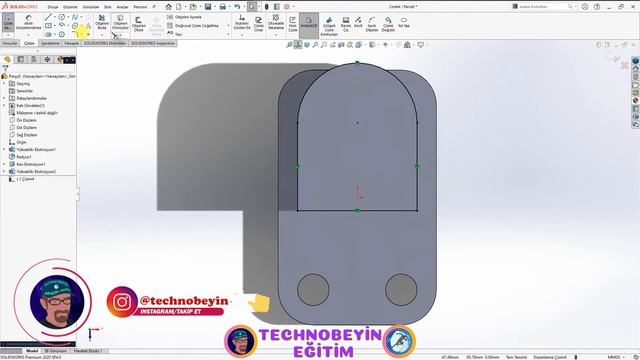Screen dimensions: 640x360
Task: Click the Help question mark icon
Action: tap(597, 7)
